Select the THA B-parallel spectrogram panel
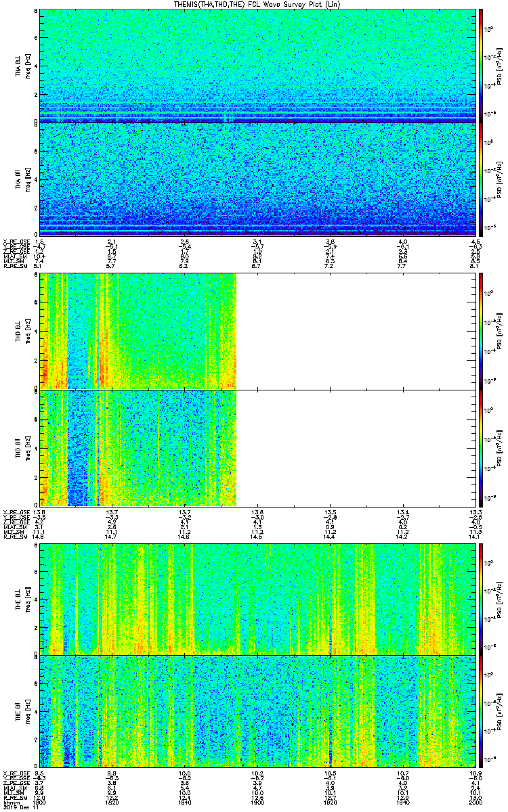Viewport: 508px width, 812px height. pyautogui.click(x=258, y=179)
